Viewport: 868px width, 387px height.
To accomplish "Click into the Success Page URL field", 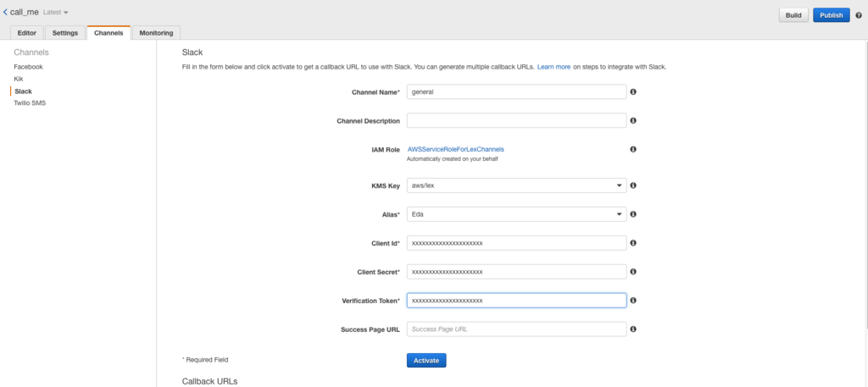I will point(516,329).
